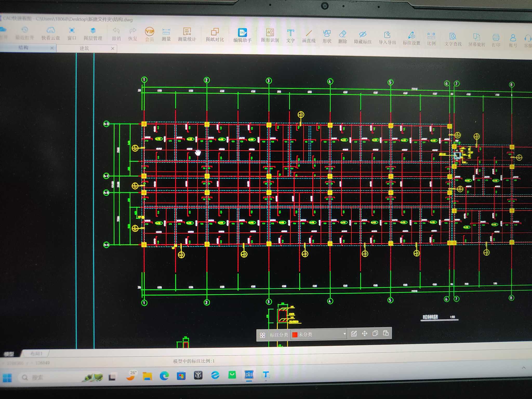This screenshot has width=532, height=399.
Task: Click axis bubble 1 at top
Action: click(x=144, y=79)
